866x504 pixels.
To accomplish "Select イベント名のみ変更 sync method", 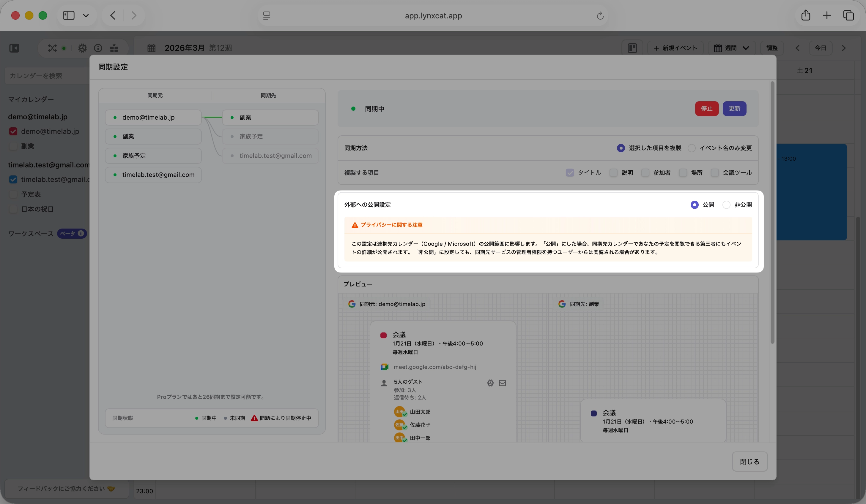I will (x=692, y=148).
